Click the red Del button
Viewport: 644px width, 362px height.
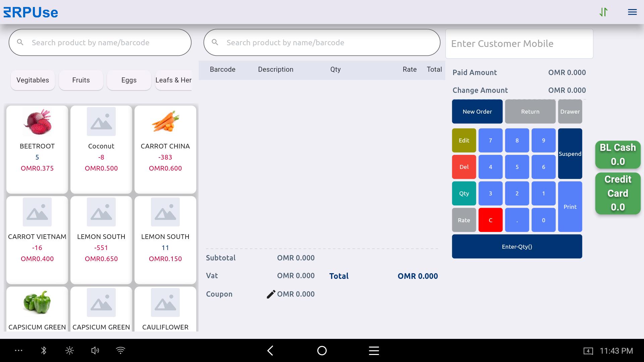464,167
